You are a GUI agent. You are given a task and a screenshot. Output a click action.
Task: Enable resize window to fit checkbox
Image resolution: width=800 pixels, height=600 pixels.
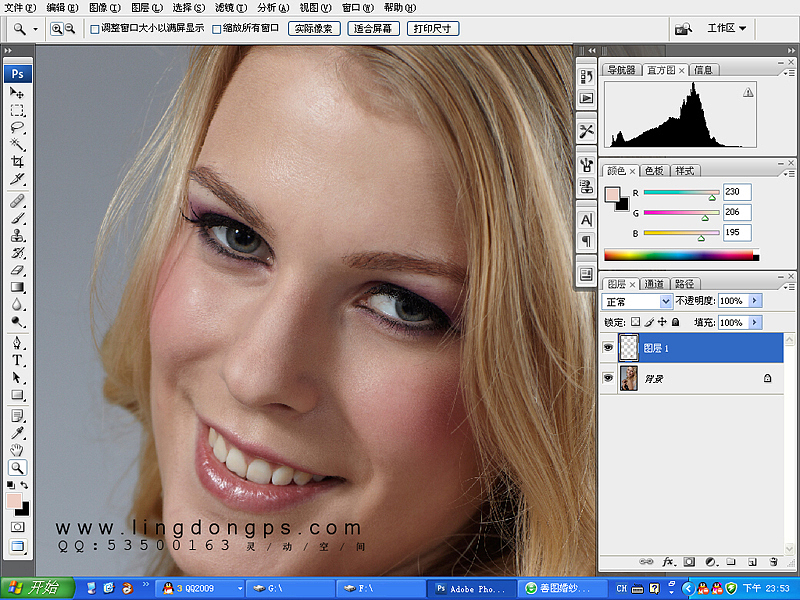(94, 29)
